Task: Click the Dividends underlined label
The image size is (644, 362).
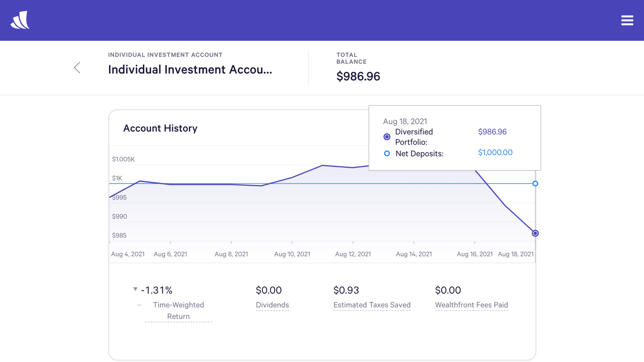Action: pos(272,305)
